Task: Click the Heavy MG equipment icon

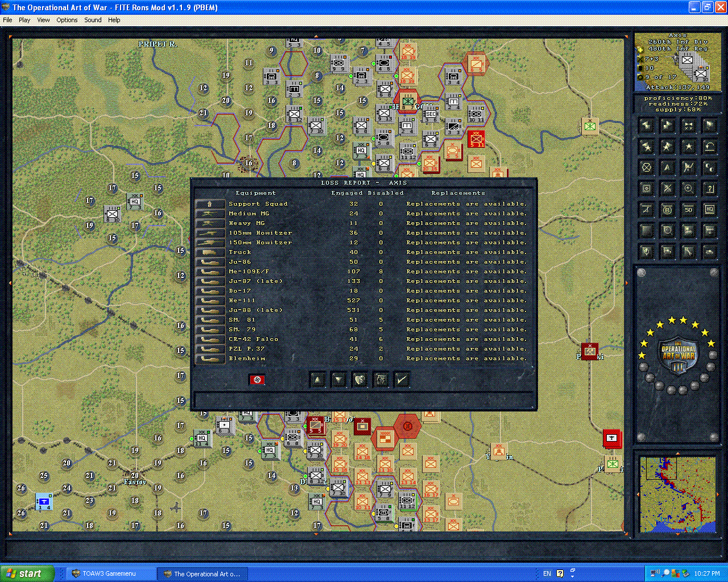Action: (210, 223)
